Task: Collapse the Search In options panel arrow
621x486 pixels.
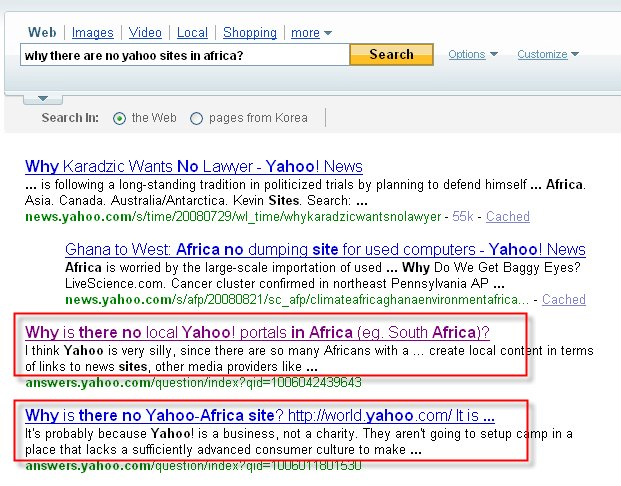Action: pos(43,99)
